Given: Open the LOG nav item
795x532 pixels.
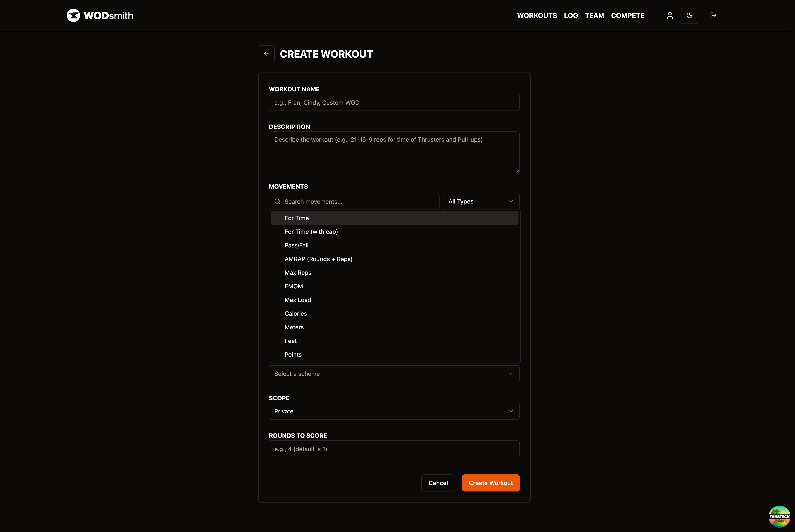Looking at the screenshot, I should coord(571,16).
